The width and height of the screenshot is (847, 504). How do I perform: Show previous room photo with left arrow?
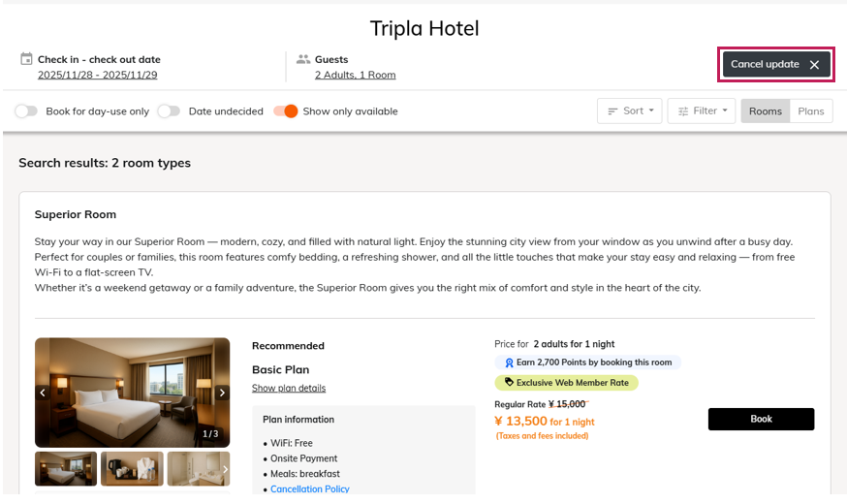coord(43,393)
